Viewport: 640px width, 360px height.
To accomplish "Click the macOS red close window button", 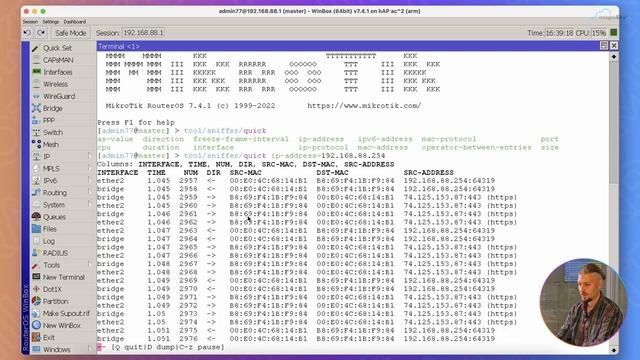I will pos(26,11).
